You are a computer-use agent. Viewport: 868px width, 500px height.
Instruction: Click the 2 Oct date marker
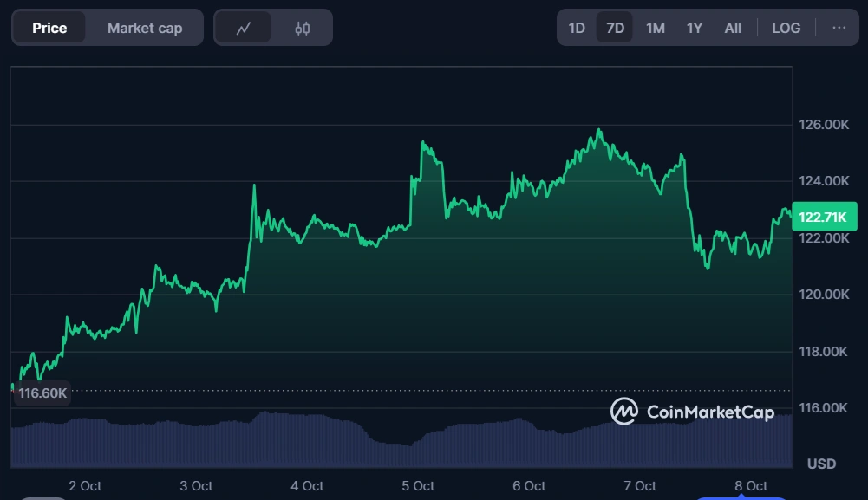tap(85, 486)
